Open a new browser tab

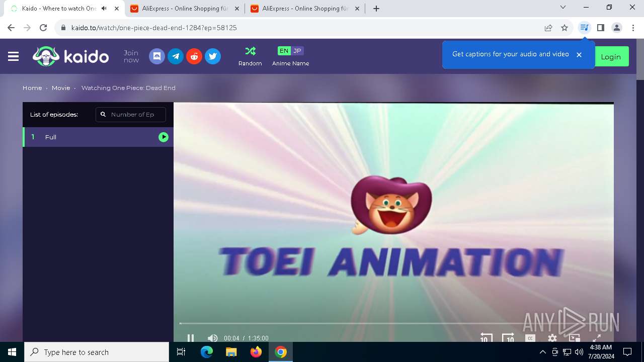pos(376,9)
